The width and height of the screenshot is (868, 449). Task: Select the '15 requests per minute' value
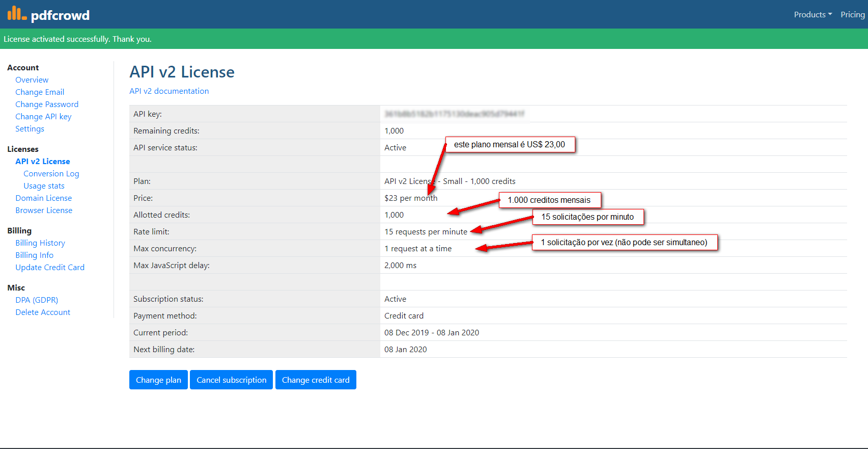[426, 232]
